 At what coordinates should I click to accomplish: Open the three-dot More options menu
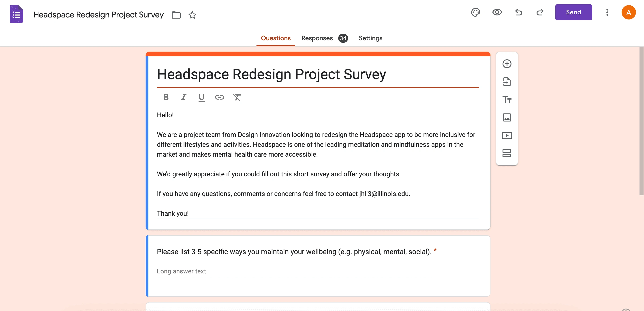click(x=607, y=12)
